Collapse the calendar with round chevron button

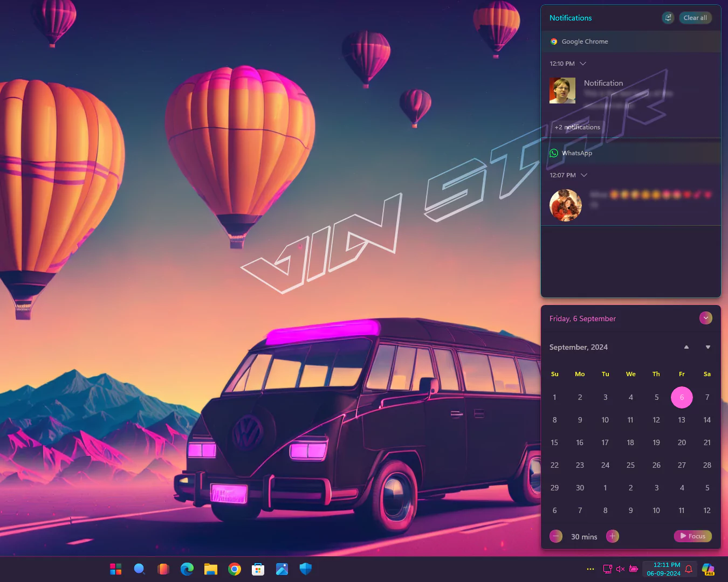[x=706, y=318]
